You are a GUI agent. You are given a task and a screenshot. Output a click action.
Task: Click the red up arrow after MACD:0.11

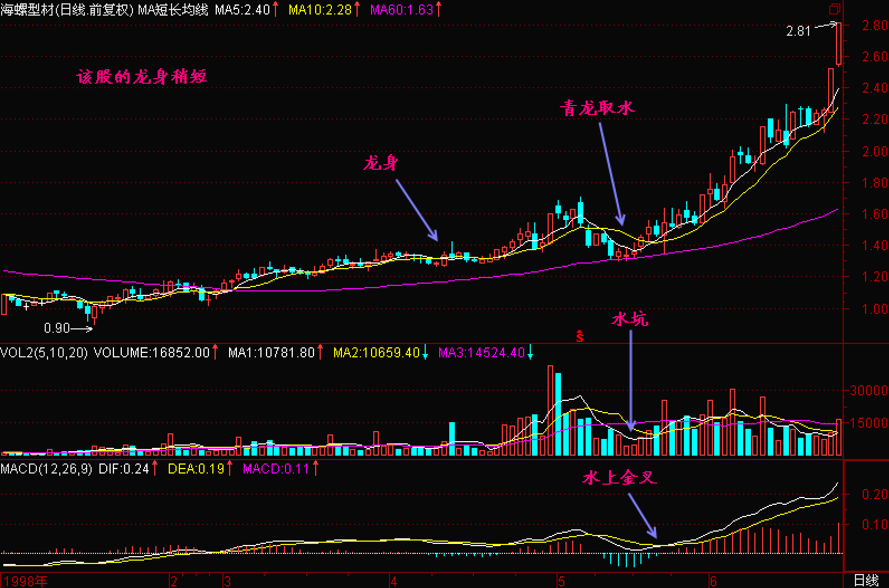tap(315, 469)
